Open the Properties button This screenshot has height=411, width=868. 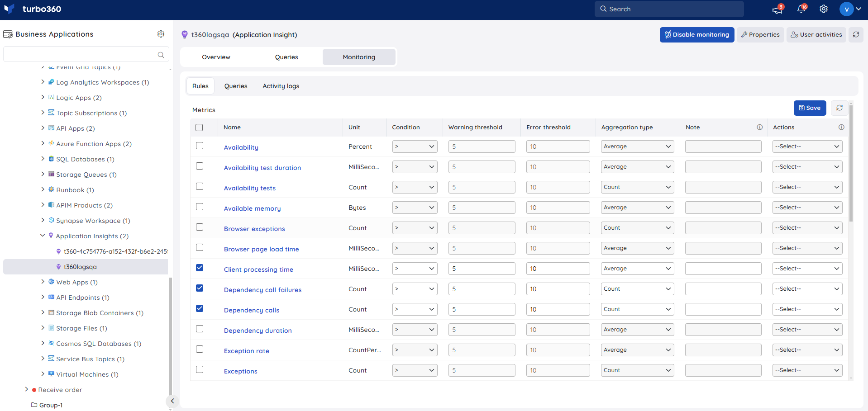point(760,34)
